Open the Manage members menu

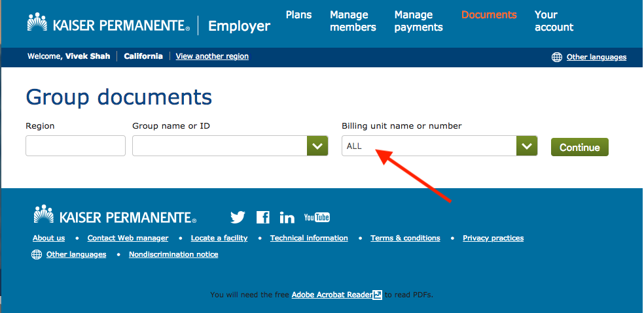(x=353, y=21)
